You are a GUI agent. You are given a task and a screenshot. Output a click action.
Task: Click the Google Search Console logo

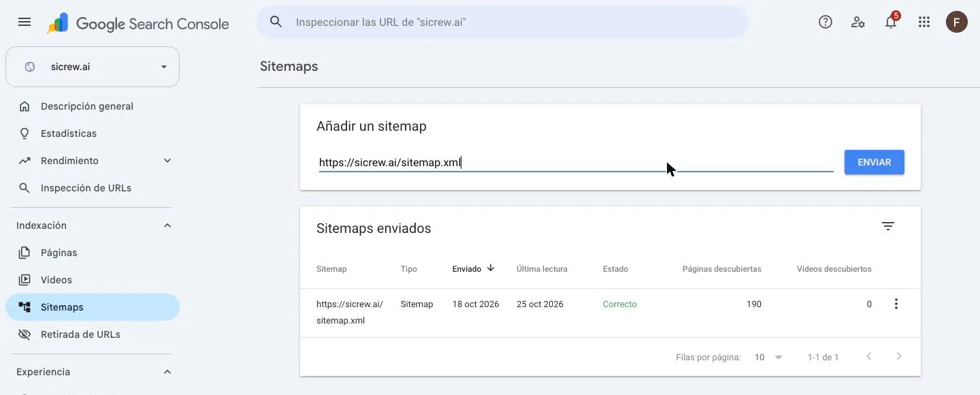coord(138,23)
